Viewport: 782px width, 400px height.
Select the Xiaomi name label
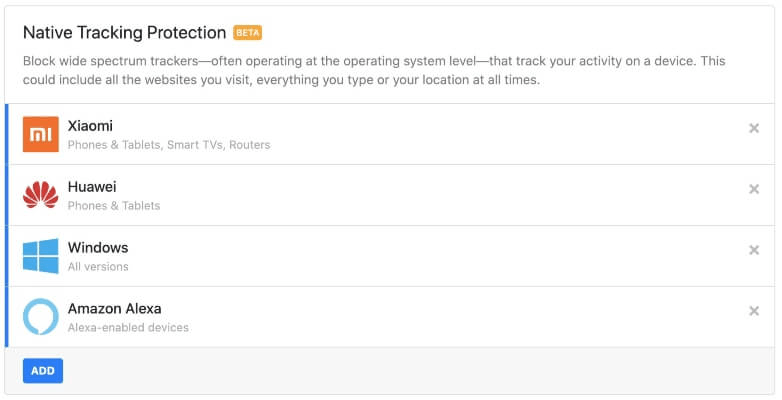tap(90, 126)
